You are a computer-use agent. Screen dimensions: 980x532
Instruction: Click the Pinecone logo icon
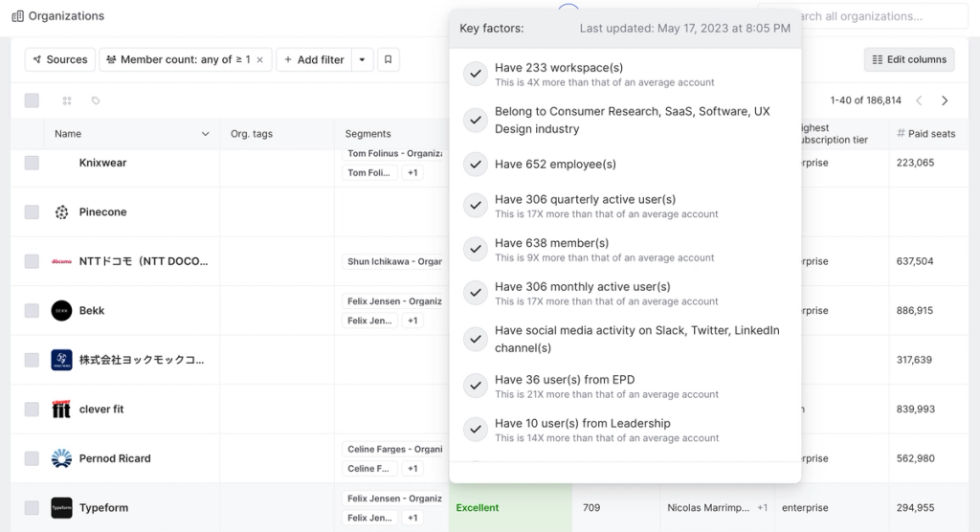pos(61,211)
